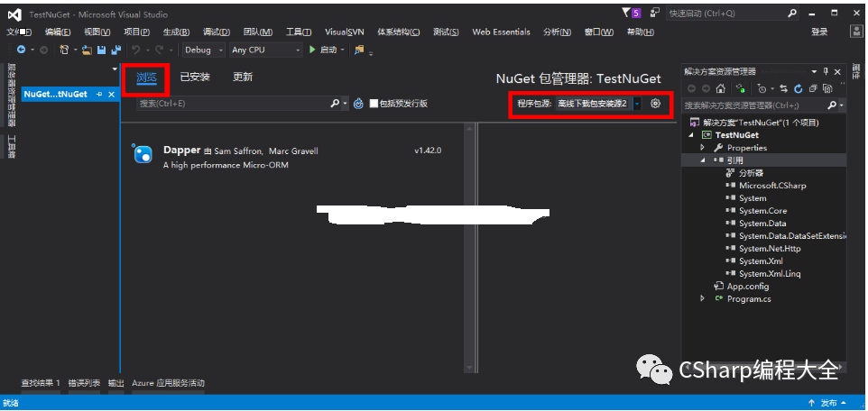Switch to the 浏览 tab
This screenshot has height=411, width=868.
click(x=147, y=78)
